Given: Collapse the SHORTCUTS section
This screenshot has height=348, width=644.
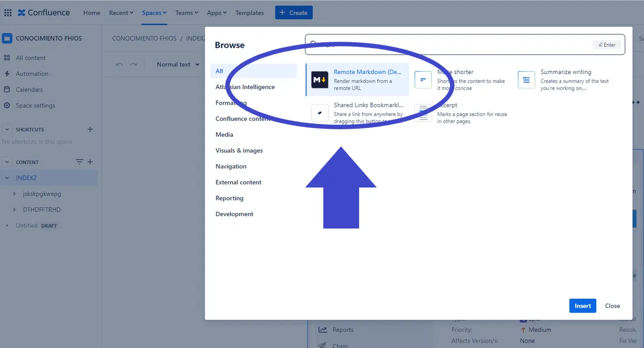Looking at the screenshot, I should [x=7, y=129].
